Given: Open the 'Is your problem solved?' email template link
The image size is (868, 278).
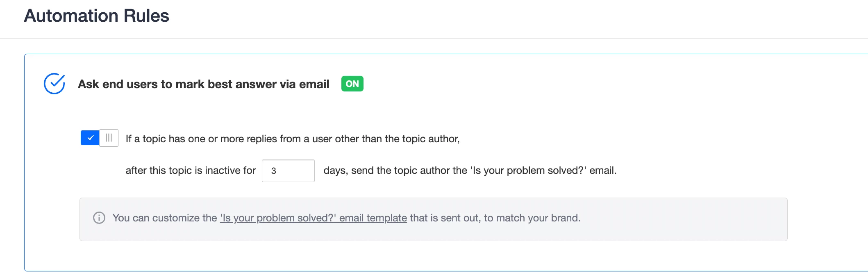Looking at the screenshot, I should pos(314,218).
